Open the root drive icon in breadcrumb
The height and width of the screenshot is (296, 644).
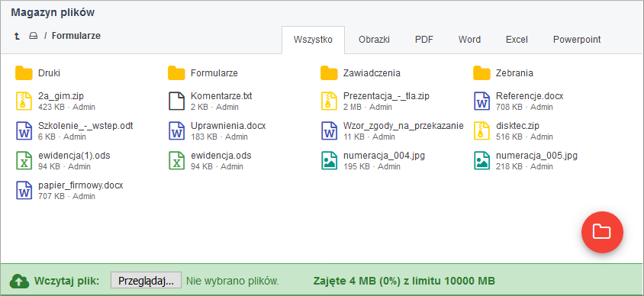[34, 36]
